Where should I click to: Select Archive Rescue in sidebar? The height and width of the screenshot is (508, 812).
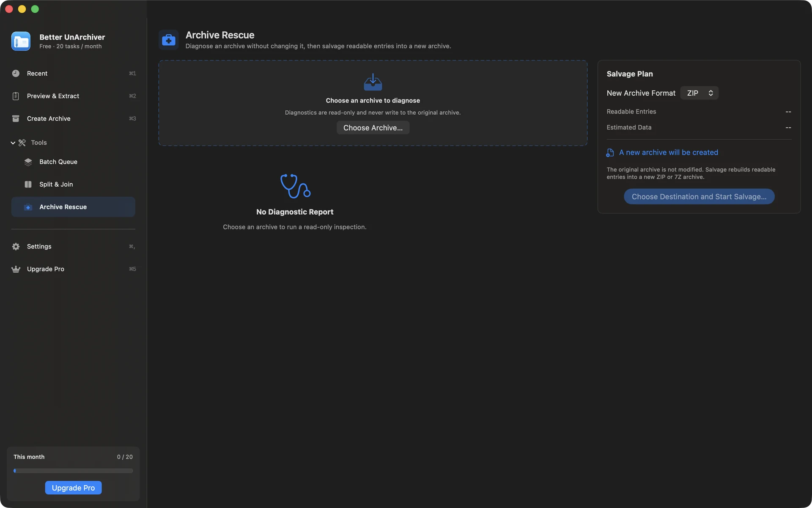(x=73, y=207)
